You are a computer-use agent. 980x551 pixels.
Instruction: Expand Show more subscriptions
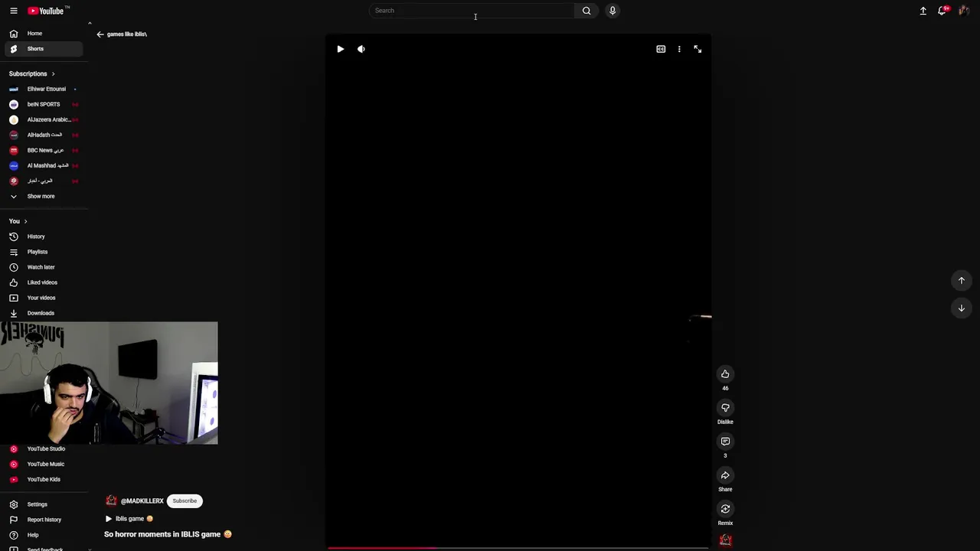(43, 196)
